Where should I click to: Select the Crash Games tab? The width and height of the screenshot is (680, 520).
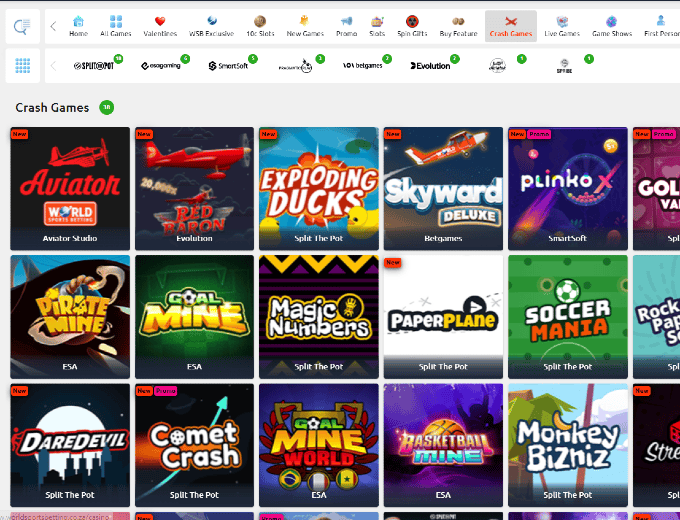pos(511,26)
